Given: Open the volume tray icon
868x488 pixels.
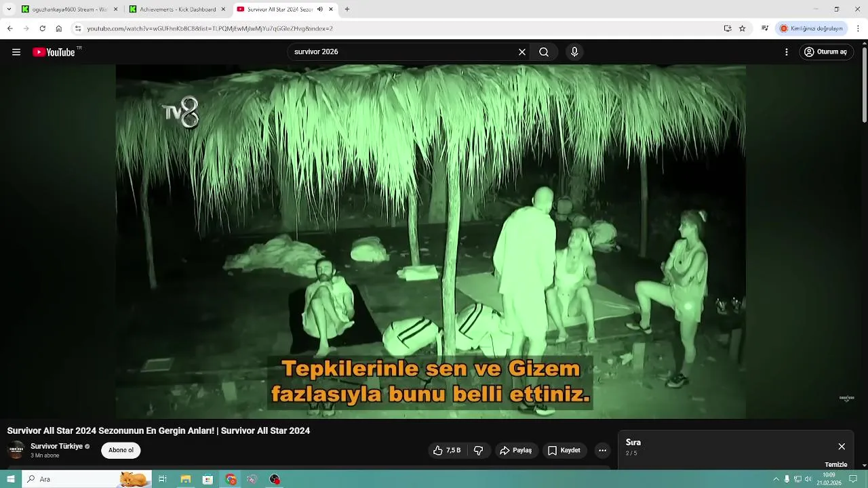Looking at the screenshot, I should point(808,479).
